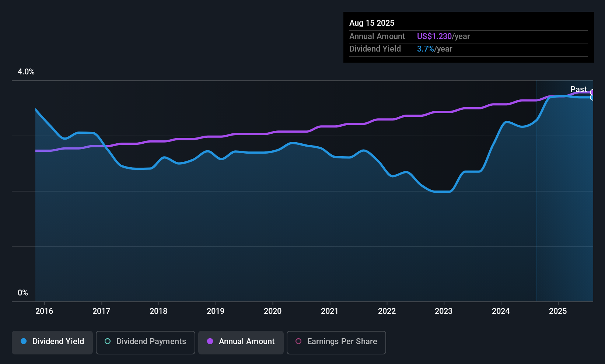Pick the 2022 year on the axis
Screen dimensions: 605x364
[387, 311]
